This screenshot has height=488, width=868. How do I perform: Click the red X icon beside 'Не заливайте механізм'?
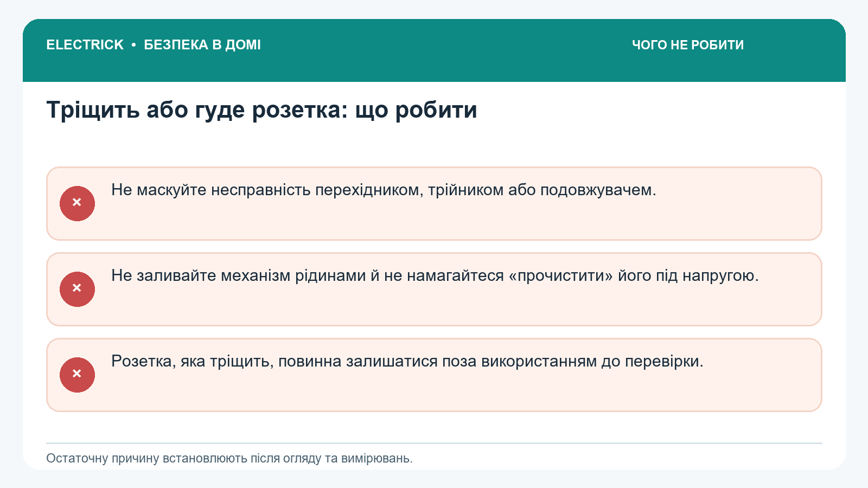pos(77,289)
